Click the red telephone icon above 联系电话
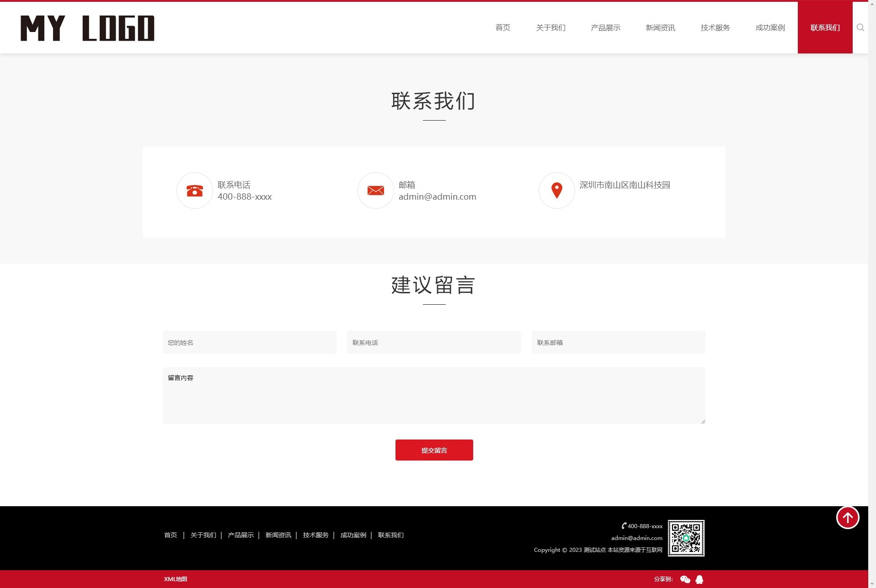Screen dimensions: 876x588 click(194, 191)
